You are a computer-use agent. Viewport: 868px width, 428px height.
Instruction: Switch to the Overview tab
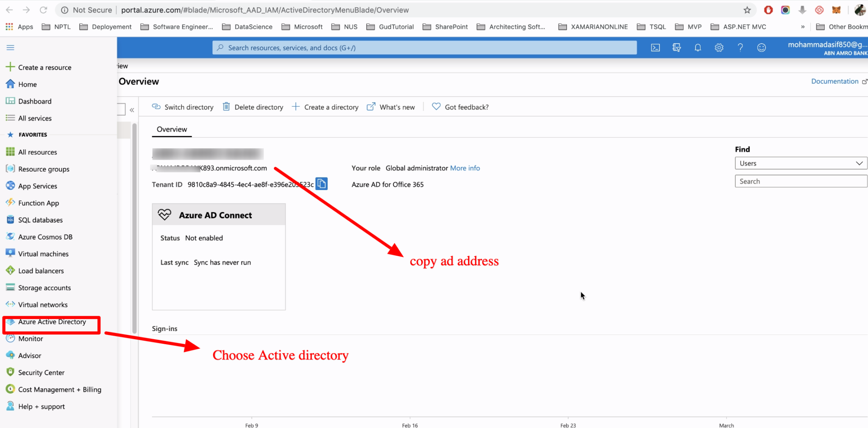coord(171,129)
